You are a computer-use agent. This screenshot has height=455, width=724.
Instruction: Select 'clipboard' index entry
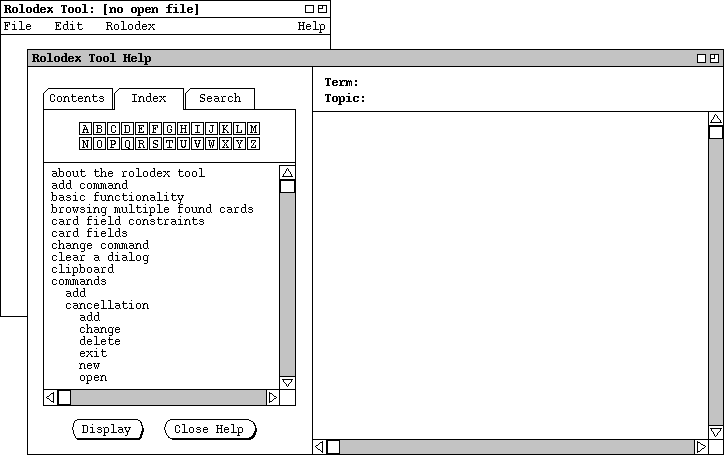83,269
